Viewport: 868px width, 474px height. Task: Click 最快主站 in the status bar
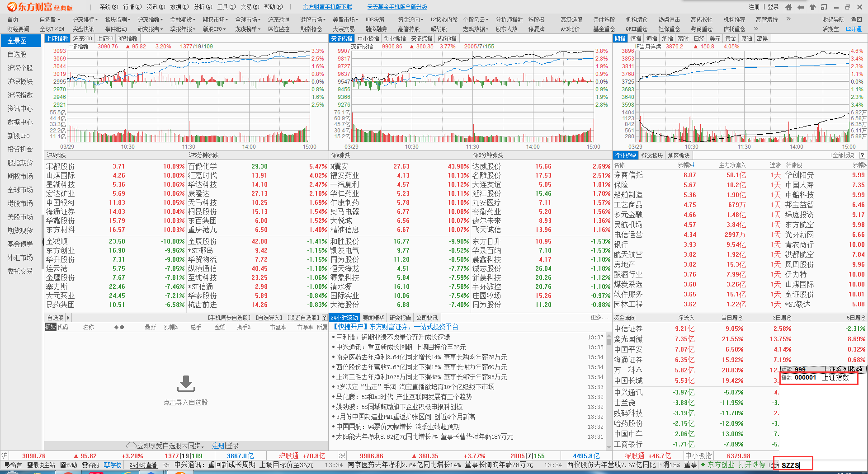[41, 465]
